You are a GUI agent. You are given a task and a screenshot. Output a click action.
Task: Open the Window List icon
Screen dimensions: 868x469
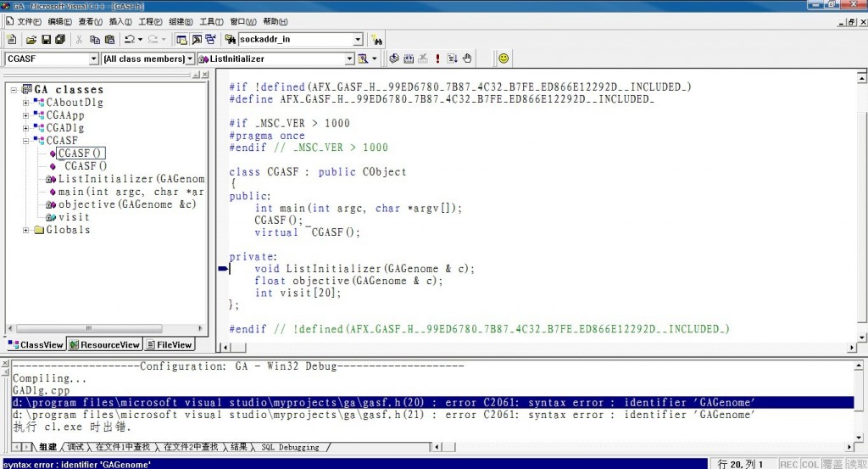coord(210,39)
